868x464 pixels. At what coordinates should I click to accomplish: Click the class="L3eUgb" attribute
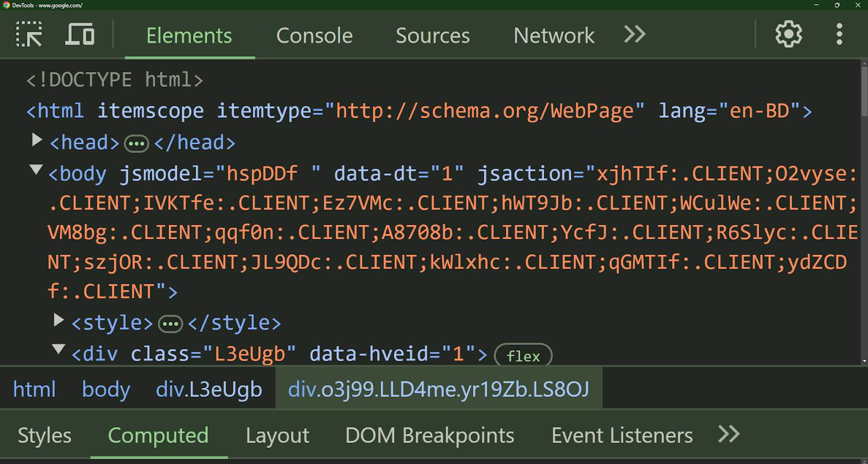click(x=214, y=355)
